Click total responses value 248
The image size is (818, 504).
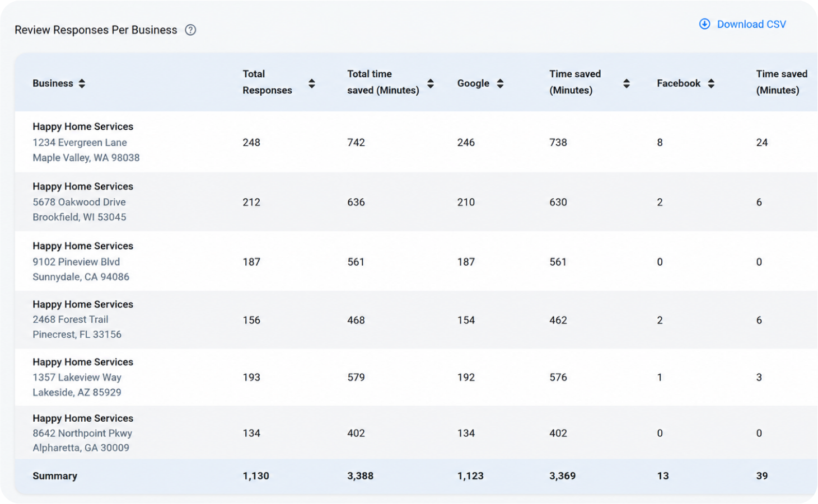click(251, 143)
